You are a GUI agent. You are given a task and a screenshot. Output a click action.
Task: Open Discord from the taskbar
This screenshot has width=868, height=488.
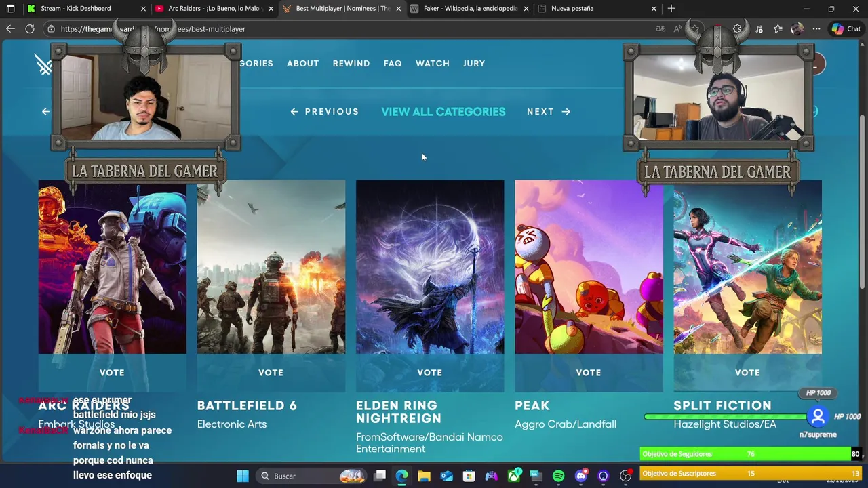coord(580,476)
